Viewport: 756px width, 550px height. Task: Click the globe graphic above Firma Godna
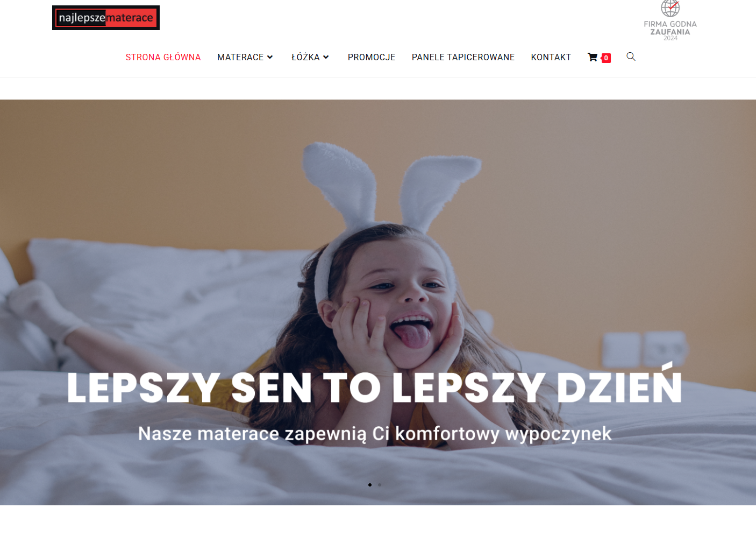(670, 8)
